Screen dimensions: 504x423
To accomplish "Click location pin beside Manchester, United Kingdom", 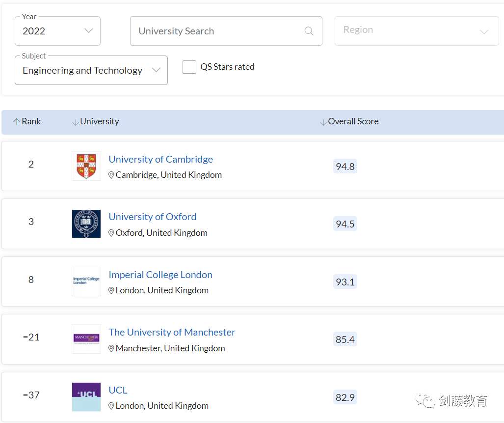I will (x=111, y=348).
